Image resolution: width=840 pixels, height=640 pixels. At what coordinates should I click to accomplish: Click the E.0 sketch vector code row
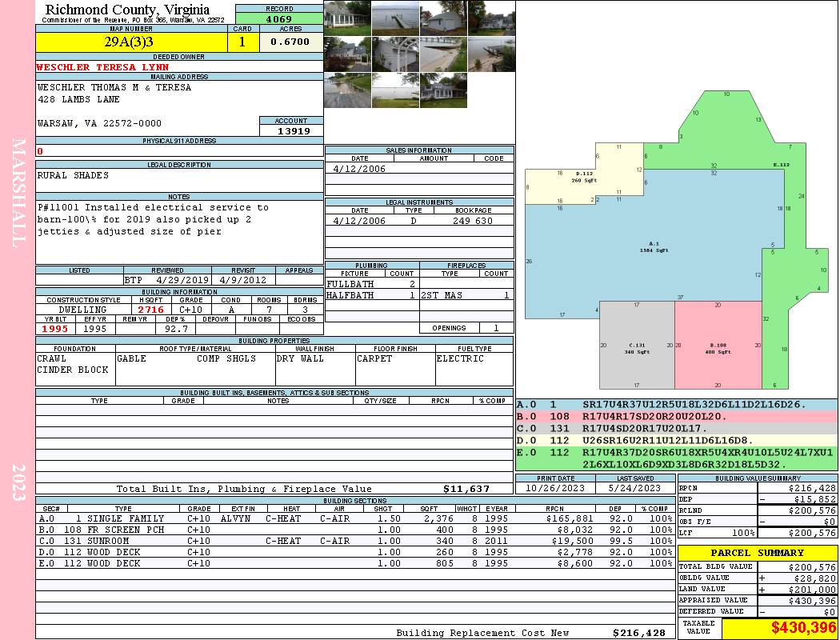pyautogui.click(x=677, y=458)
